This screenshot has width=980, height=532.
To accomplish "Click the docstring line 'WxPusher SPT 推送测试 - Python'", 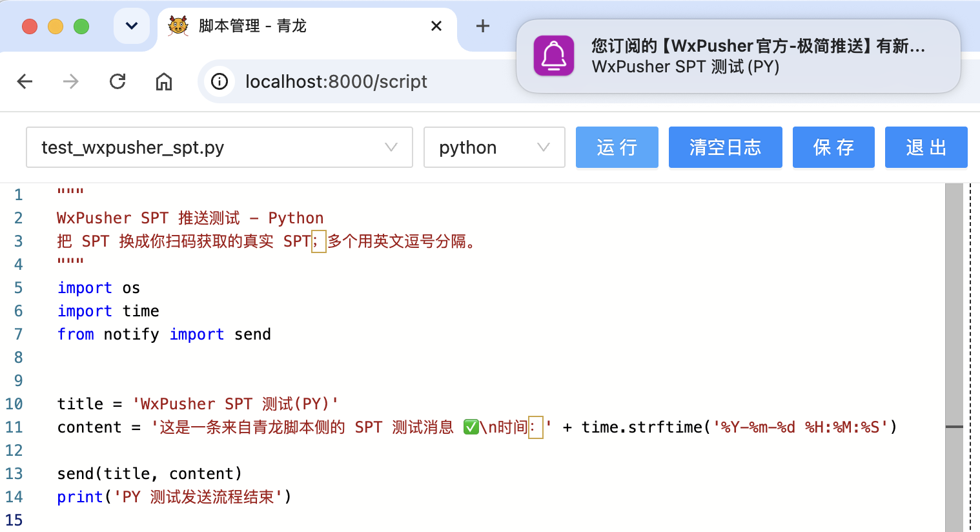I will tap(190, 218).
